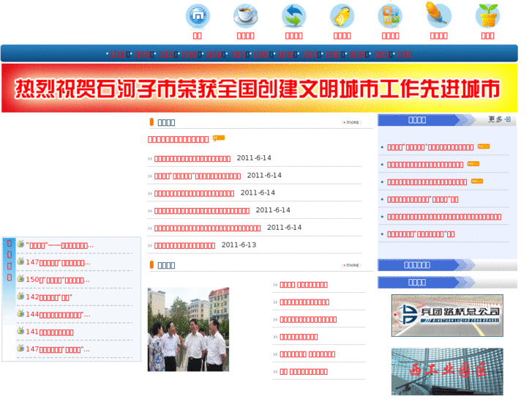The image size is (532, 399).
Task: Open the sidebar link starting with 142
Action: click(x=49, y=297)
